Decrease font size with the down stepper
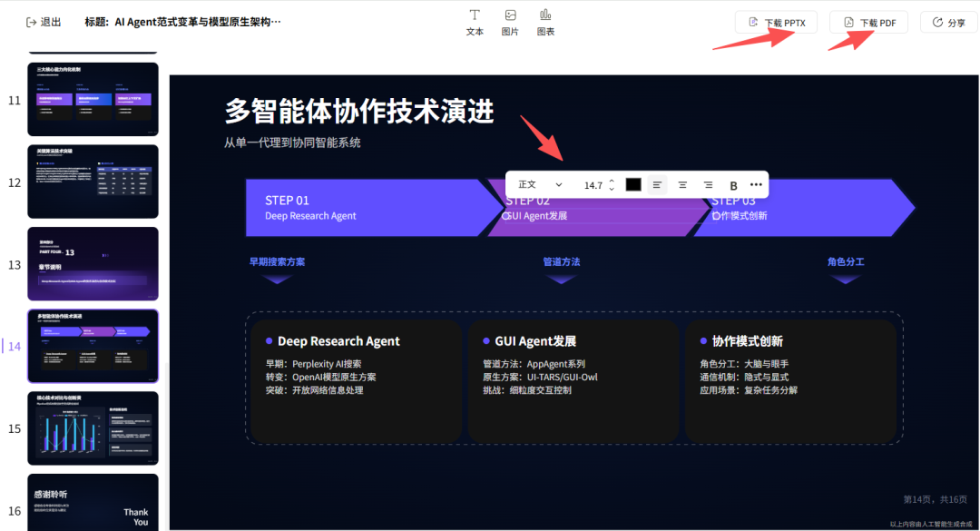Viewport: 980px width, 531px height. tap(612, 189)
